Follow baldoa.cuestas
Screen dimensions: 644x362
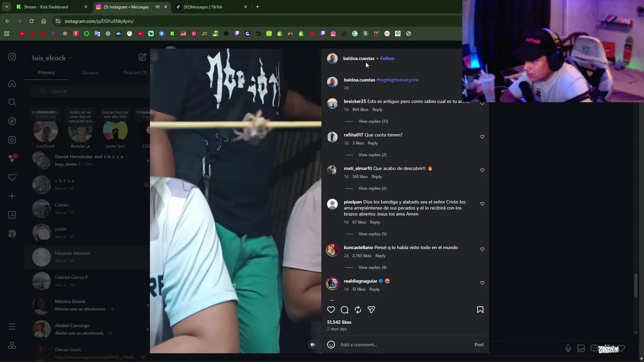coord(387,58)
